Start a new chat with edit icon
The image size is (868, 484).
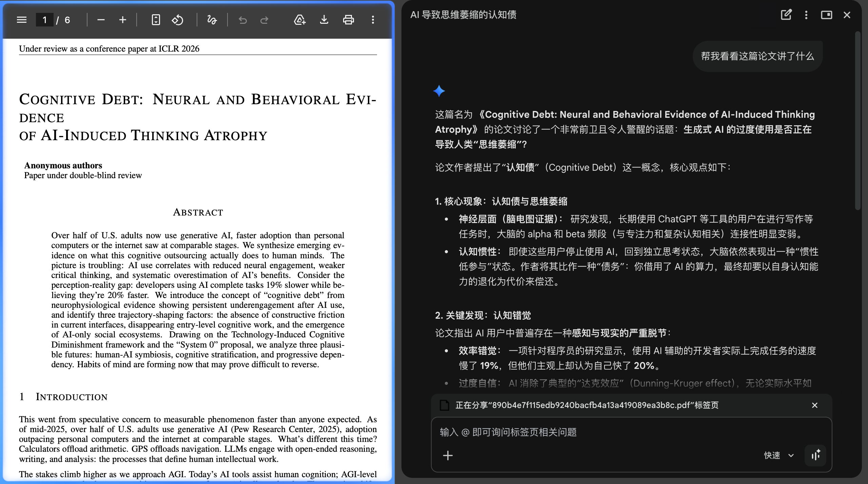[786, 15]
